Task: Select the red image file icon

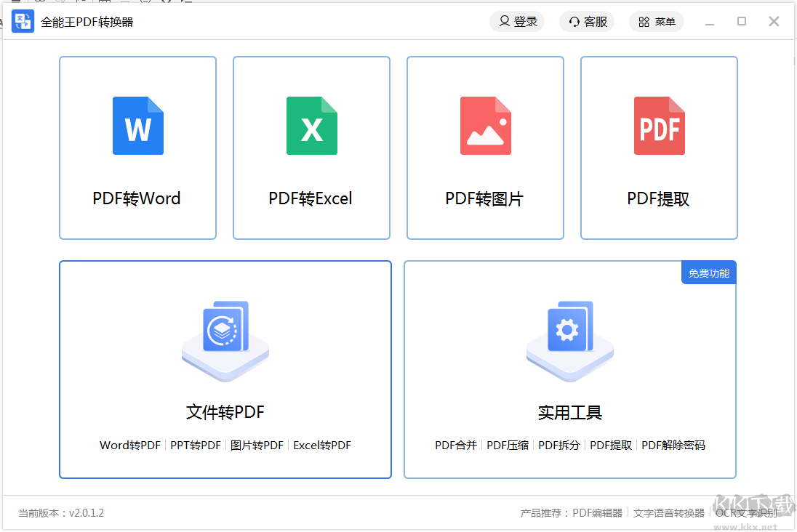Action: 485,126
